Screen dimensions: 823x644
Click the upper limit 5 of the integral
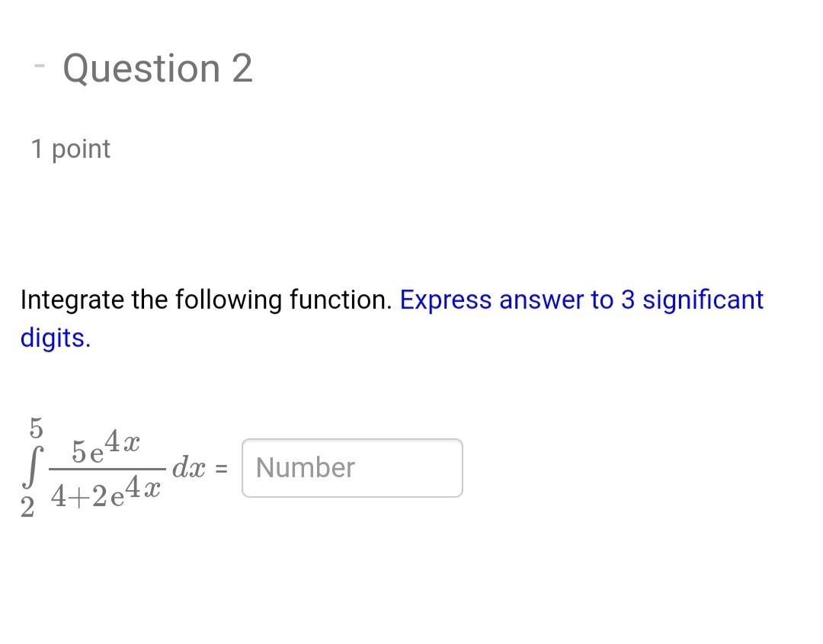(34, 425)
